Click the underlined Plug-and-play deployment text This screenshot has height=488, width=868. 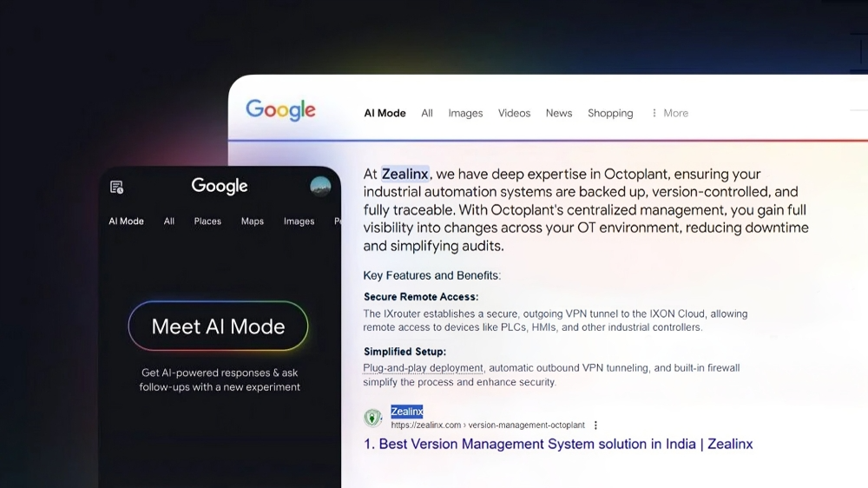point(423,368)
